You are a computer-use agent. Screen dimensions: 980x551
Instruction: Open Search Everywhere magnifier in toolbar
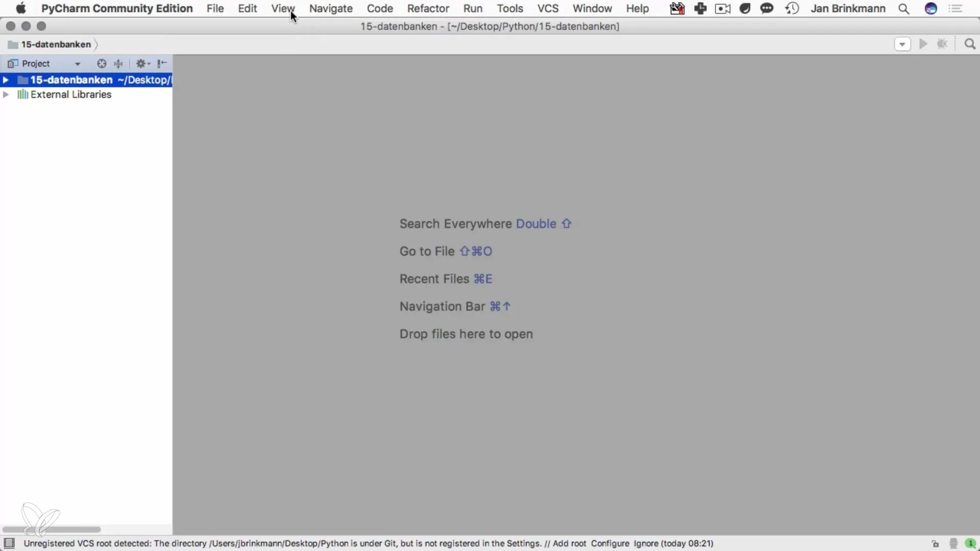click(x=970, y=44)
